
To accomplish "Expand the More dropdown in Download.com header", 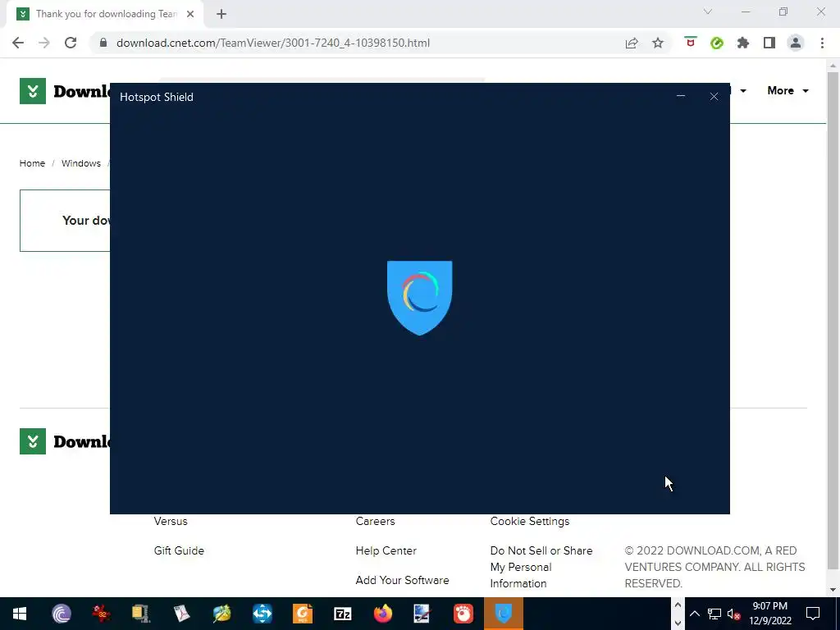I will click(x=787, y=90).
